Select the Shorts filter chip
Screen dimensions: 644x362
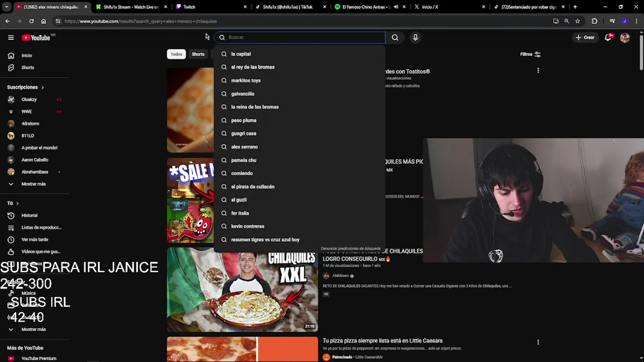(198, 54)
